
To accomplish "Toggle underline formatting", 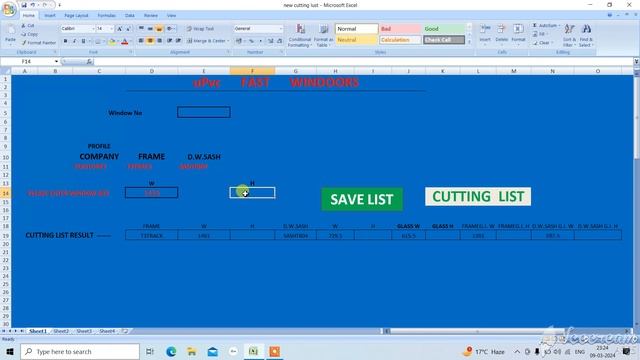I will (83, 41).
